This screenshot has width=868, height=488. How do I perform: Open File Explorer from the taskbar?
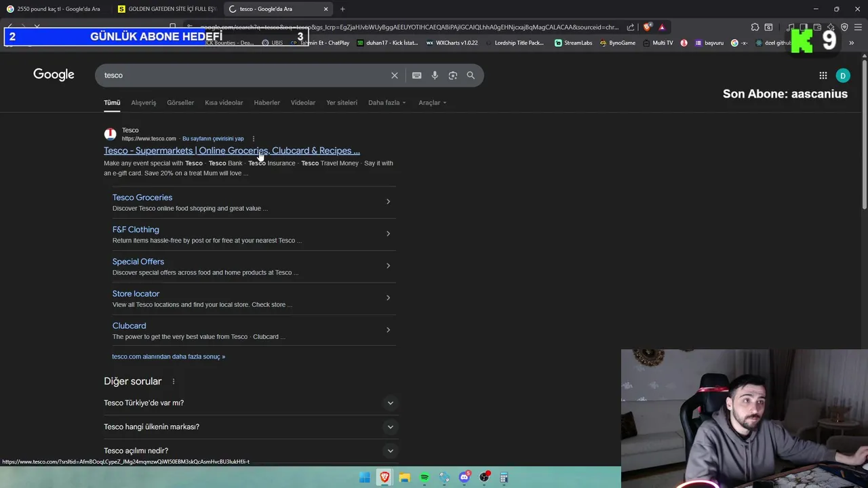404,477
